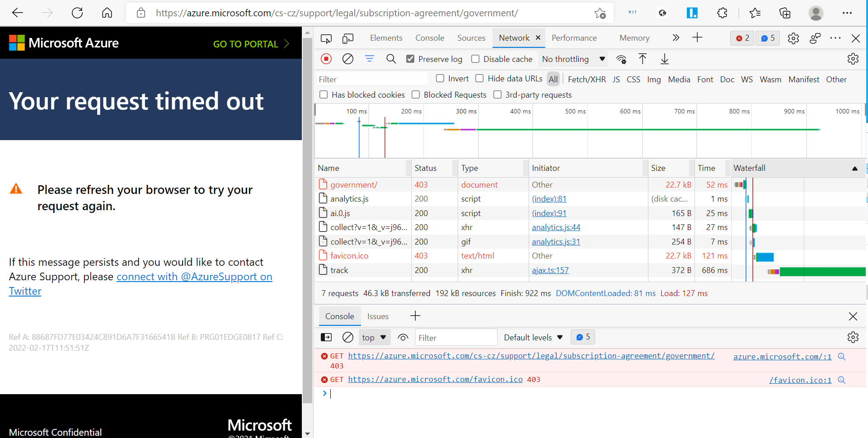868x438 pixels.
Task: Stop recording network log button
Action: 326,59
